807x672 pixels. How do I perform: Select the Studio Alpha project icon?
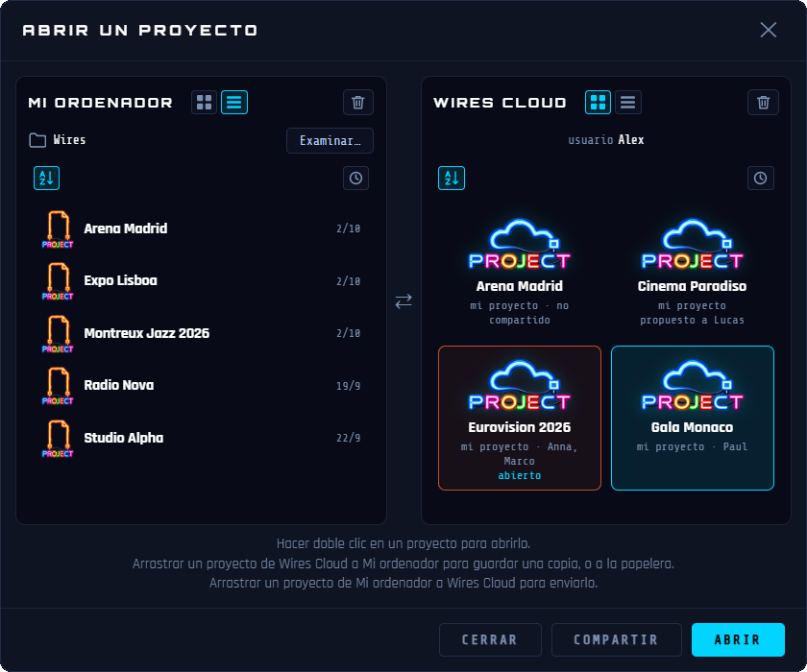pos(58,438)
